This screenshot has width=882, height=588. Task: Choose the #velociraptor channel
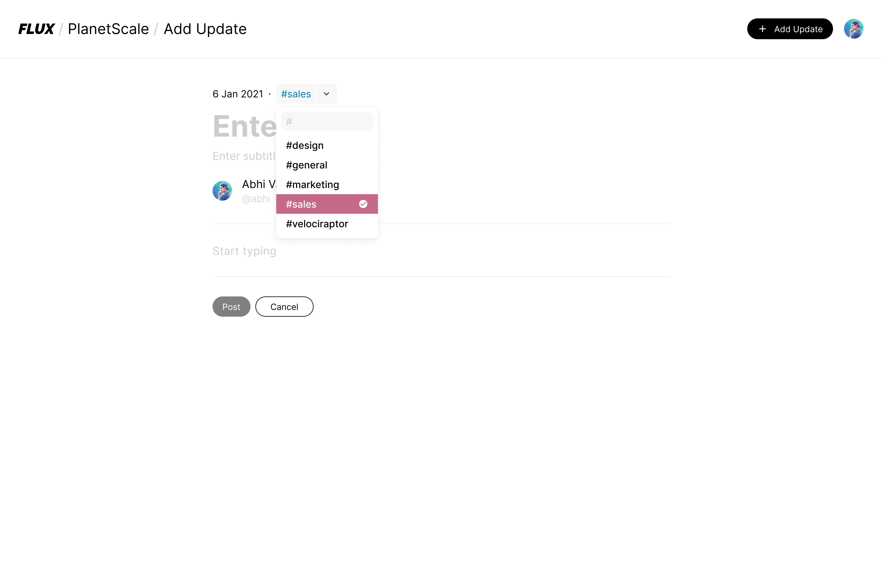[x=317, y=224]
